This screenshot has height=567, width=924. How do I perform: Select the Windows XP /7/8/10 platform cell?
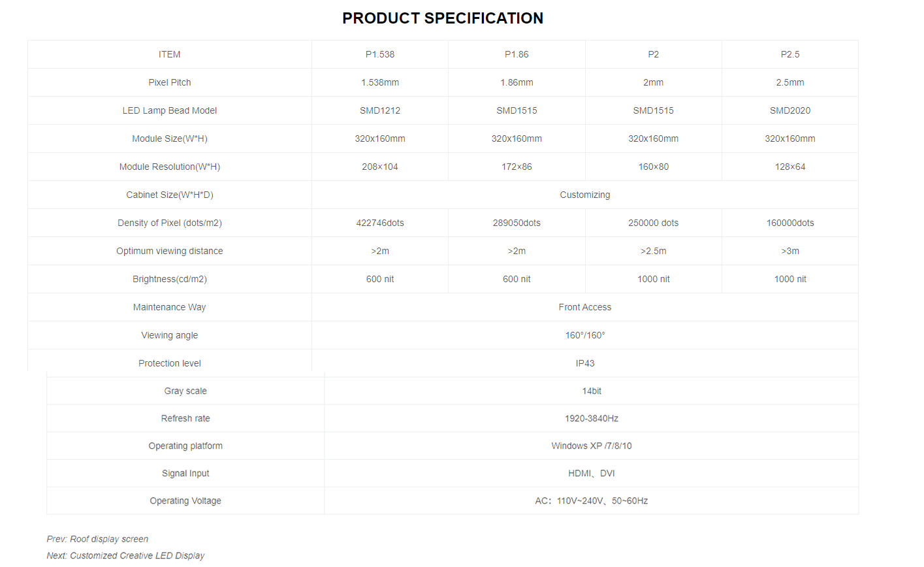tap(592, 445)
